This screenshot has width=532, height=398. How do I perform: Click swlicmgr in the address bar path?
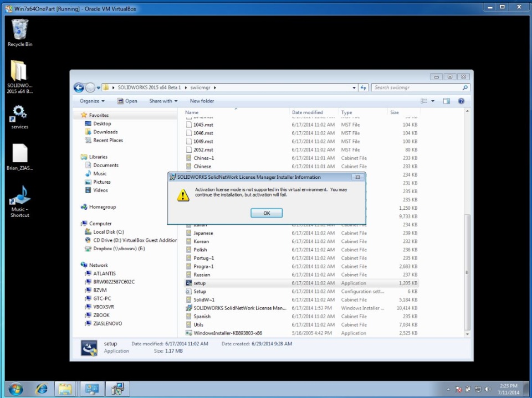pyautogui.click(x=200, y=87)
